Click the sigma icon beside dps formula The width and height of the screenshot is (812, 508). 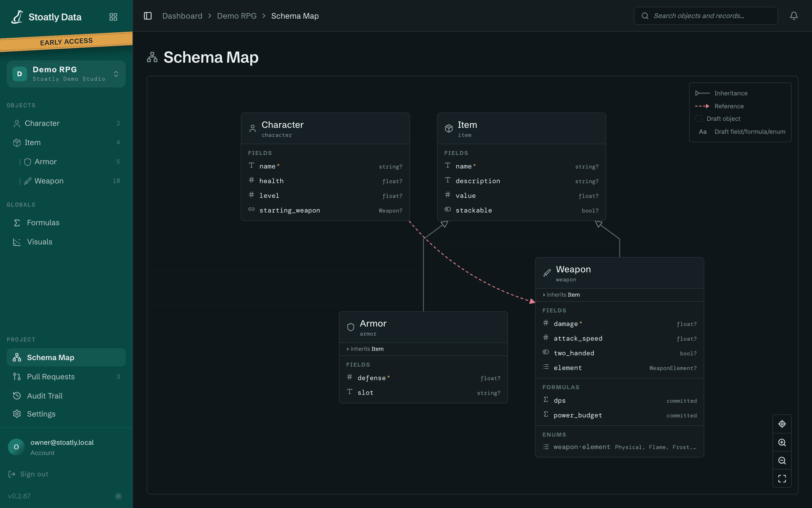click(546, 399)
